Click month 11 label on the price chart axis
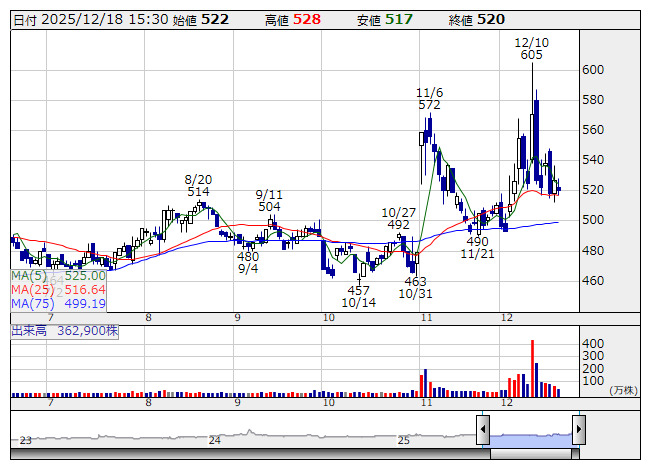 (x=426, y=318)
